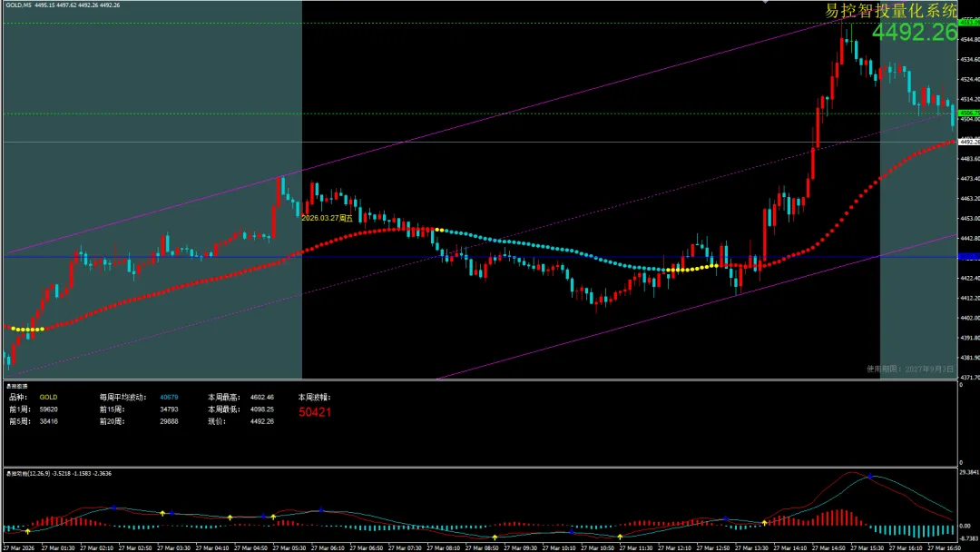Click the 前20周 value 29888
Image resolution: width=980 pixels, height=552 pixels.
[169, 421]
